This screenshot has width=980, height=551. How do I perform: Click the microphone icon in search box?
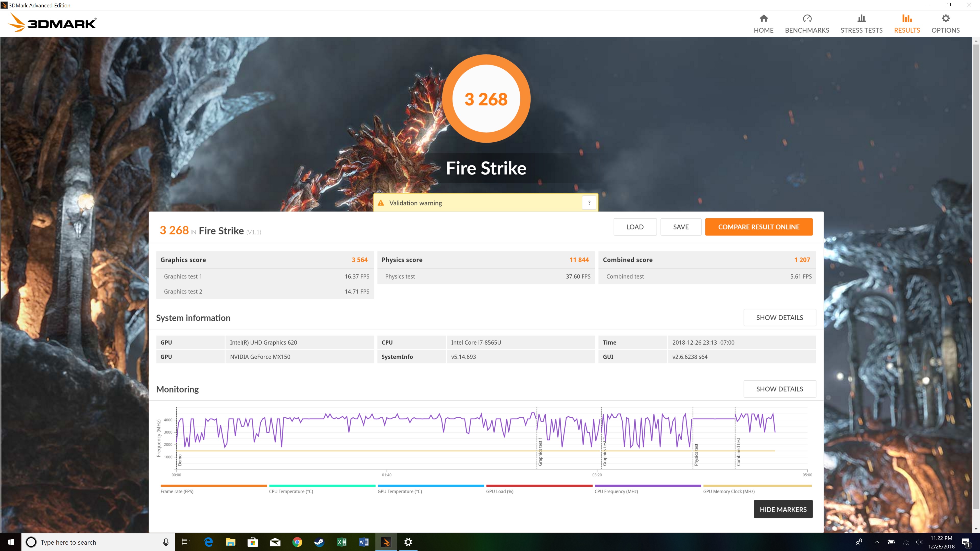point(166,542)
